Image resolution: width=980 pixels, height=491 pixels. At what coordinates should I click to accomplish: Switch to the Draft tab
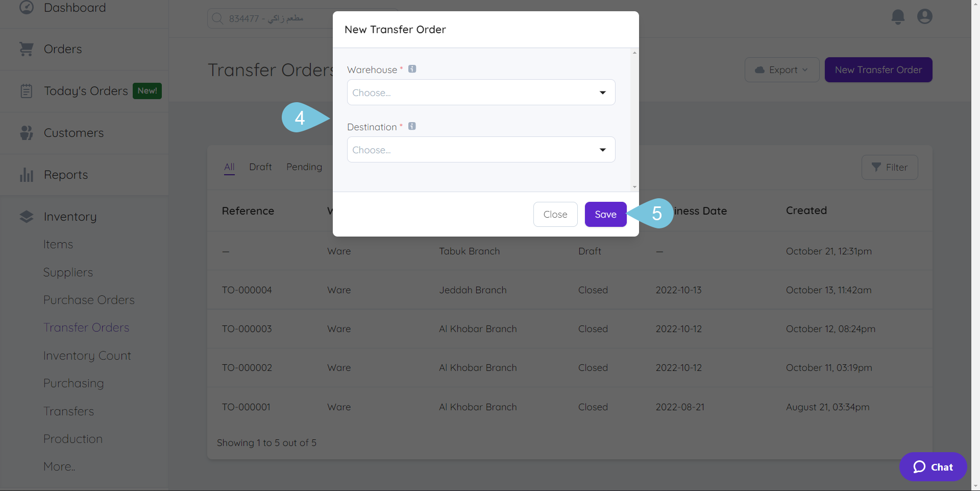point(260,167)
